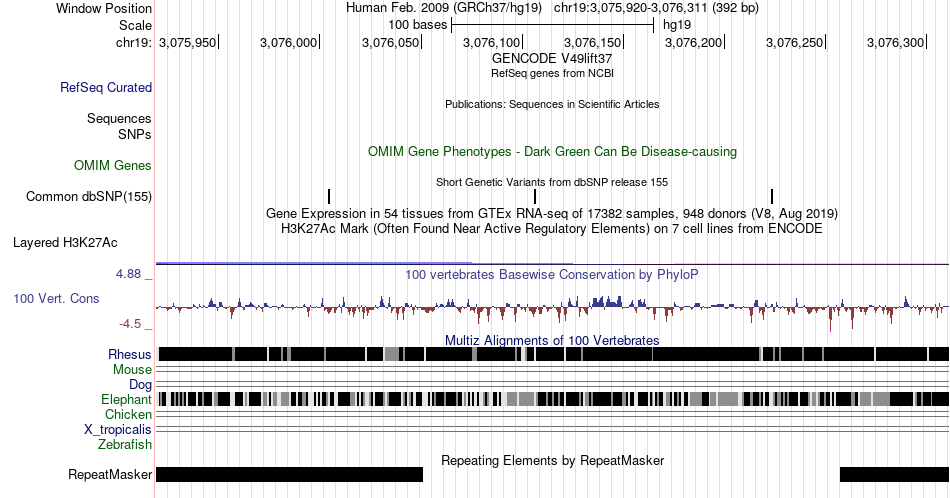Open the 100 Vert. Cons track label
The height and width of the screenshot is (498, 950).
(56, 298)
